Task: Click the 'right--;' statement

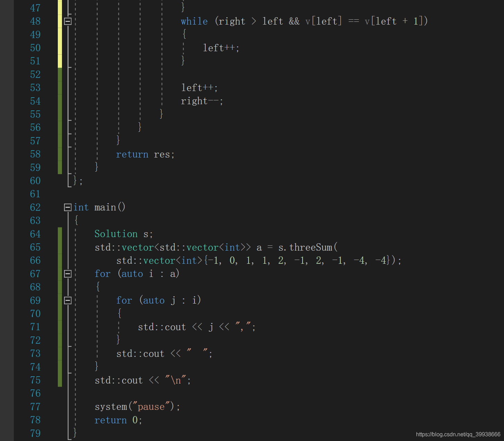Action: [202, 101]
